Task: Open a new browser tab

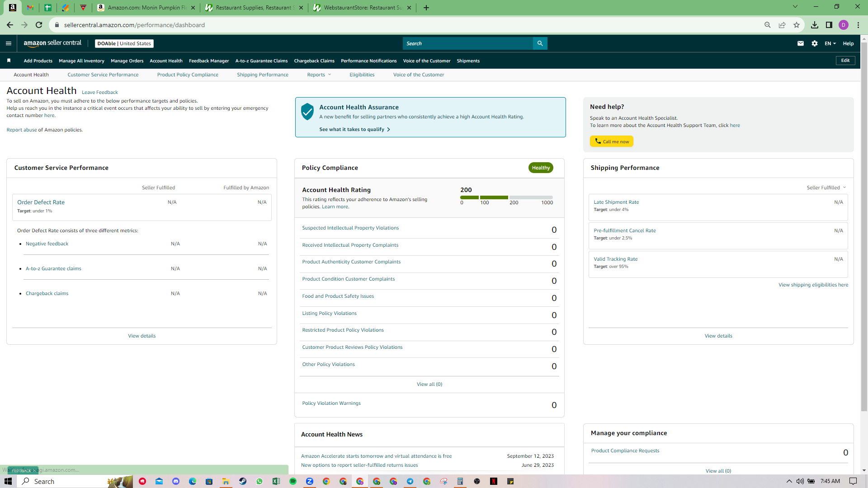Action: (x=426, y=8)
